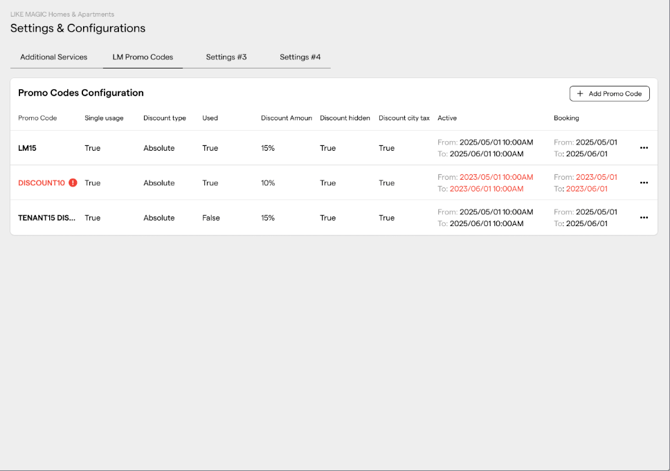Click the red warning icon beside DISCOUNT10

point(73,183)
